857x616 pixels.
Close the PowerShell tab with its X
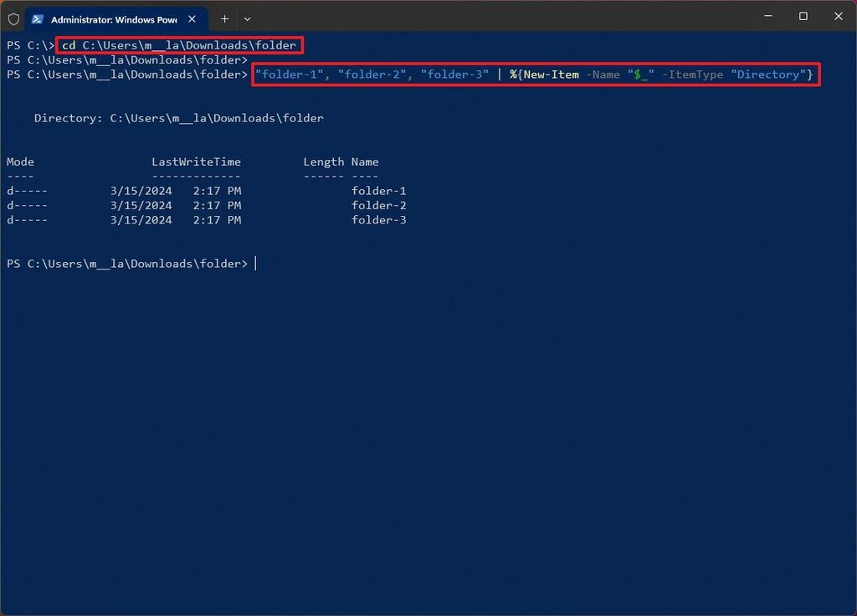(192, 18)
